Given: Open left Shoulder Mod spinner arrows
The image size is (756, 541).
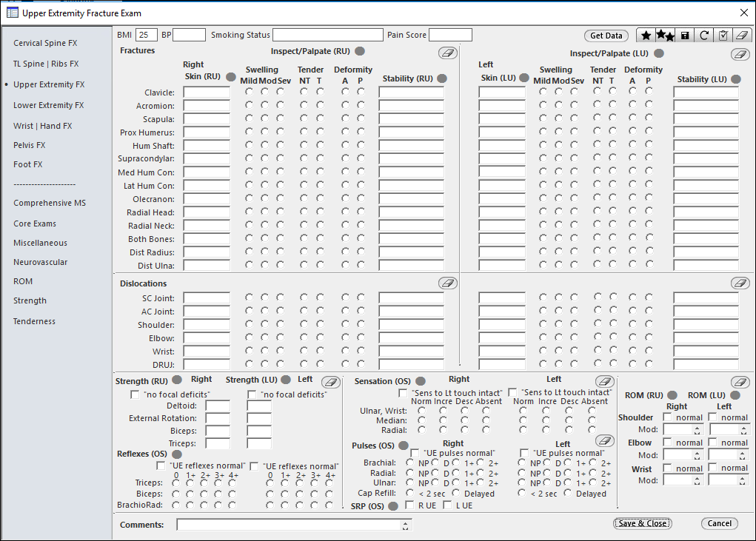Looking at the screenshot, I should tap(743, 430).
